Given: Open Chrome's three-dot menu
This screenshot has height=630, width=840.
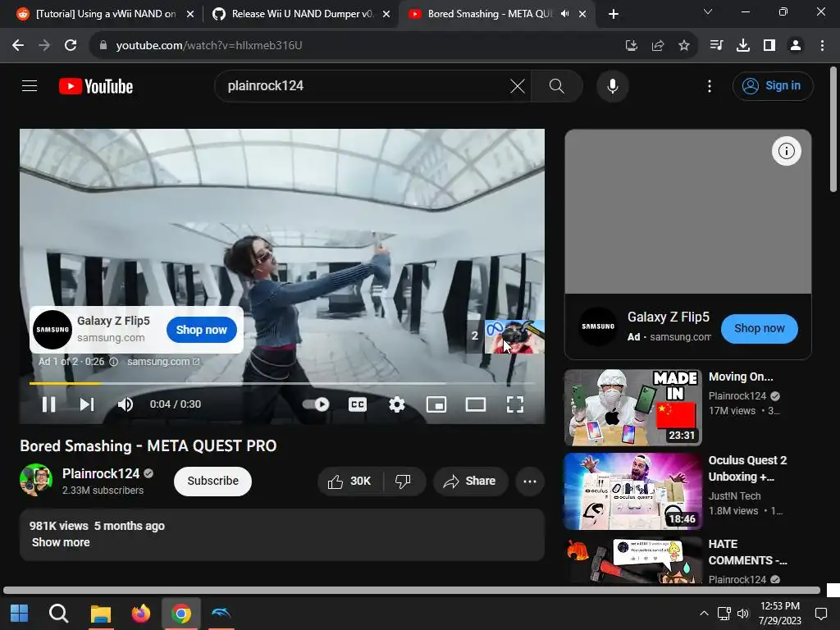Looking at the screenshot, I should [x=822, y=46].
